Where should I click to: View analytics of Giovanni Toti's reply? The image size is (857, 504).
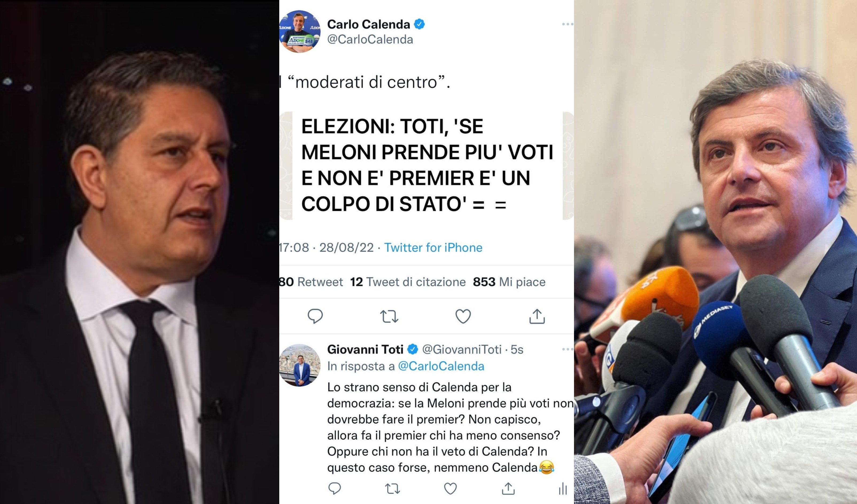point(563,489)
